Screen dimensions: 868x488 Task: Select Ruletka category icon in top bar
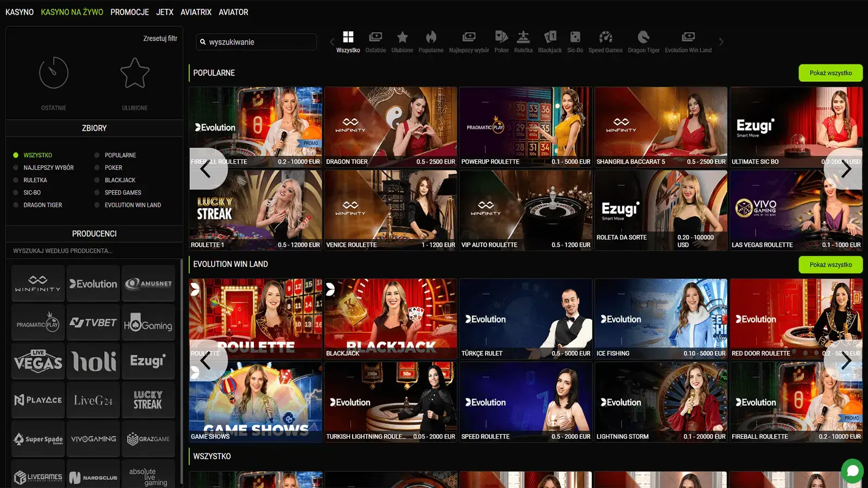523,37
